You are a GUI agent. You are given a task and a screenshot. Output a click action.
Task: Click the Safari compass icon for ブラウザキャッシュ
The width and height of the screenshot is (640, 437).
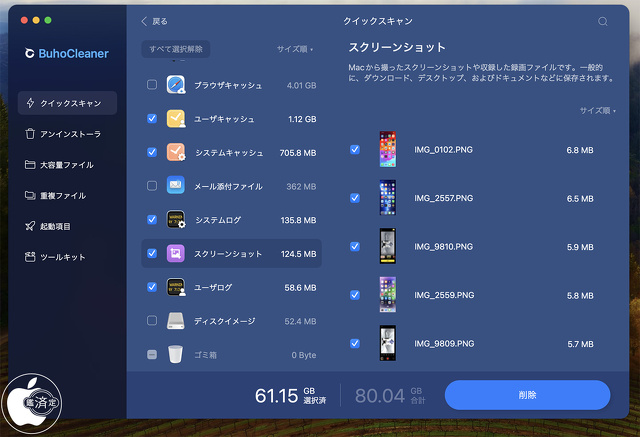(x=176, y=84)
